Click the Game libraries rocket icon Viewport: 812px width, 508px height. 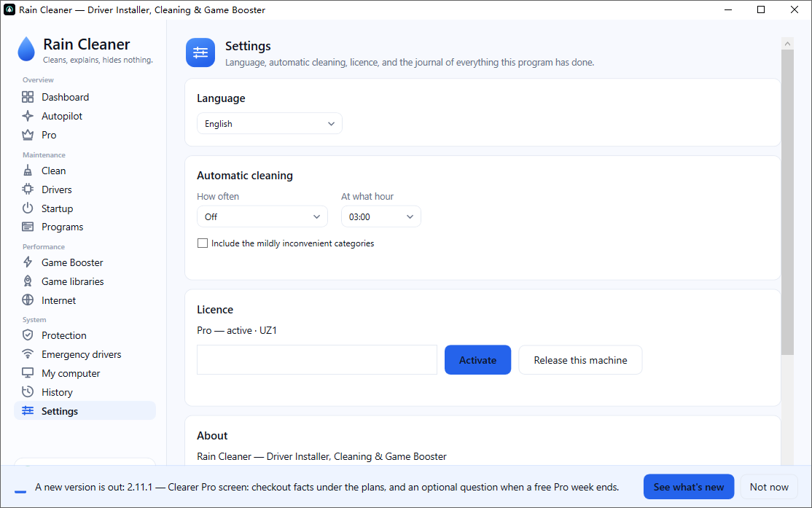28,281
